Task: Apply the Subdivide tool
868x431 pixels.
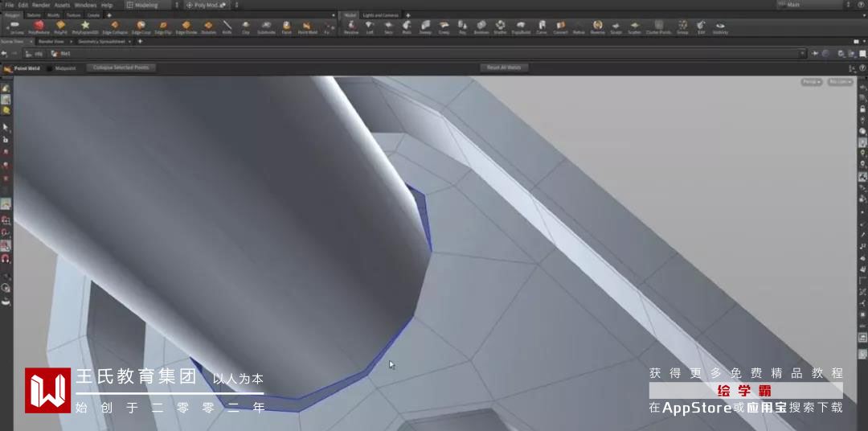Action: click(x=266, y=27)
